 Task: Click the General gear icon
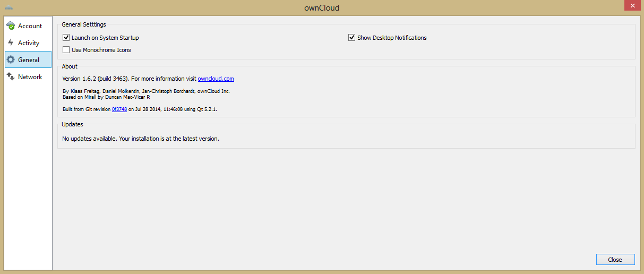tap(11, 60)
